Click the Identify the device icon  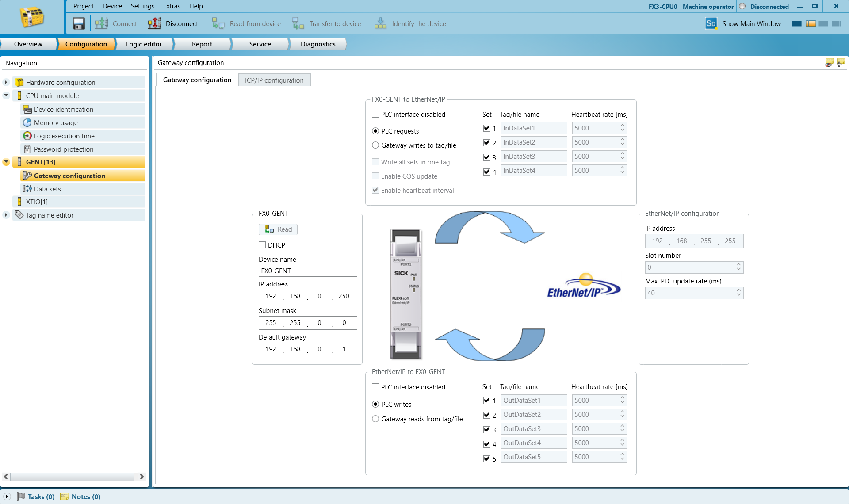380,23
